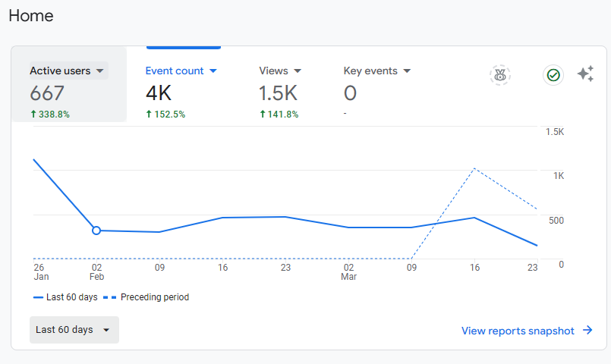This screenshot has height=364, width=611.
Task: Select the 1.5K views value
Action: pos(278,93)
